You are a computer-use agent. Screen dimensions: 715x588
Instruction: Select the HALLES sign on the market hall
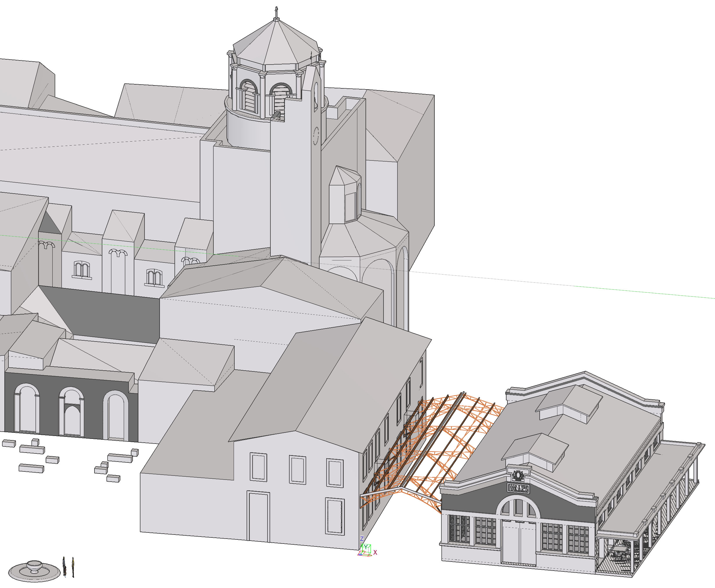click(x=518, y=488)
